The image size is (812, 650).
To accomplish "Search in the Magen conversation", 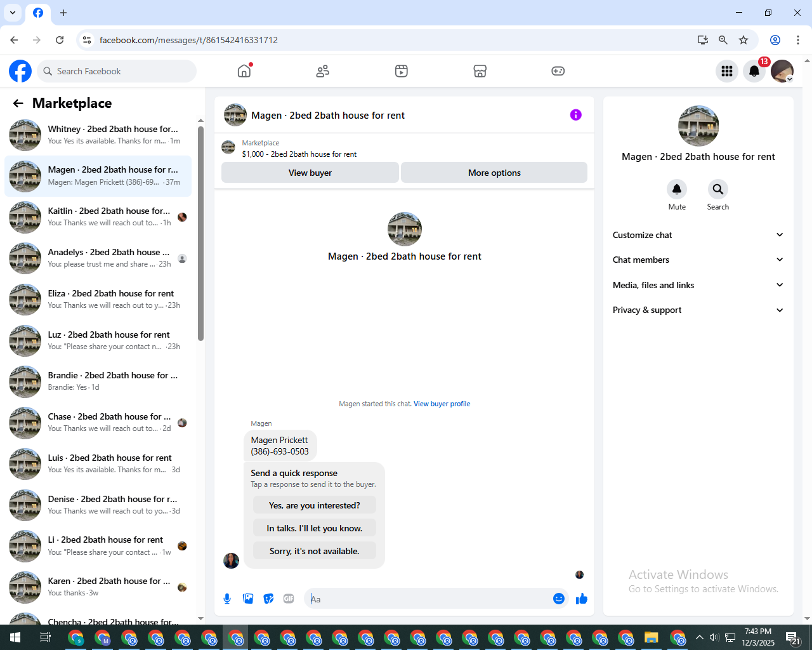I will 717,189.
